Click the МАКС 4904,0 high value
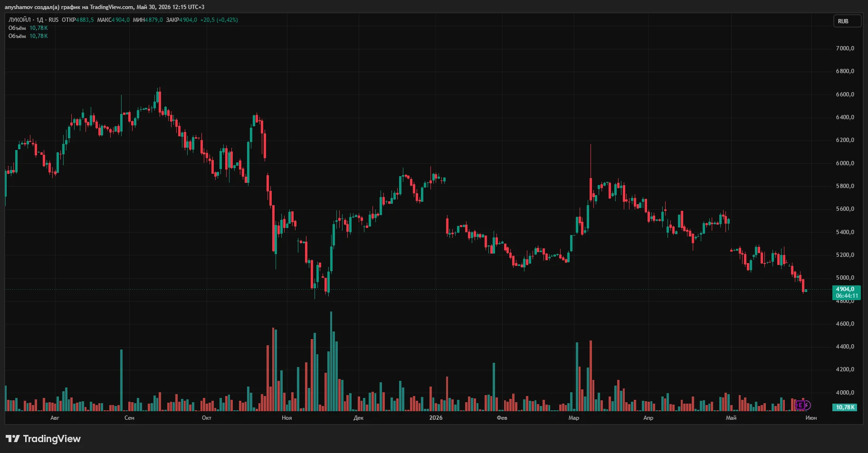Image resolution: width=868 pixels, height=453 pixels. 113,20
